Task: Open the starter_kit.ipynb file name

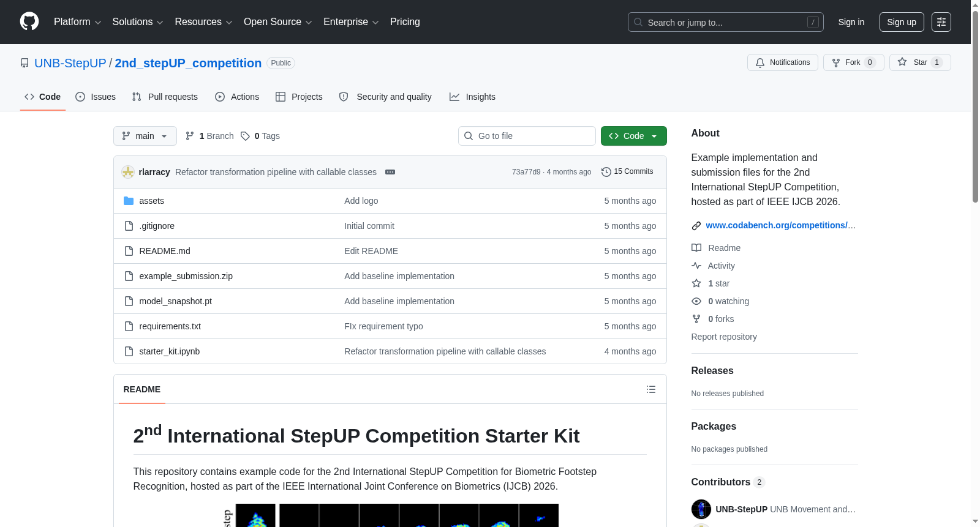Action: point(170,351)
